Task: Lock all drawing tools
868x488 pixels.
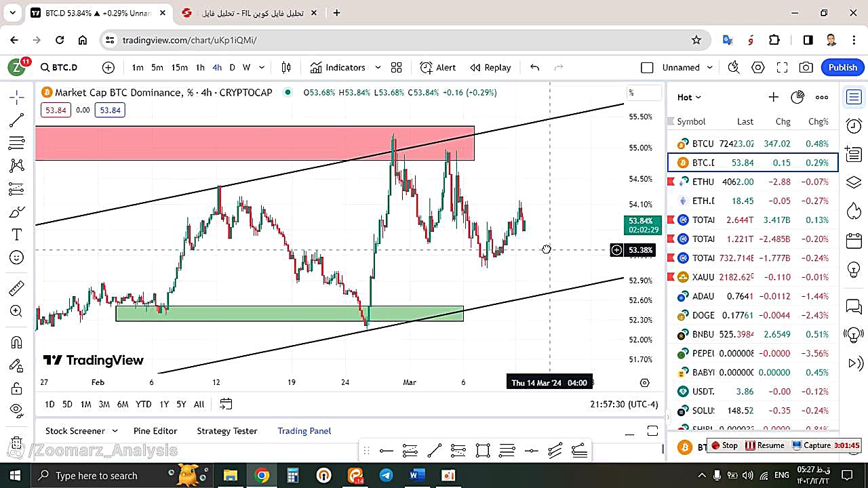Action: (17, 388)
